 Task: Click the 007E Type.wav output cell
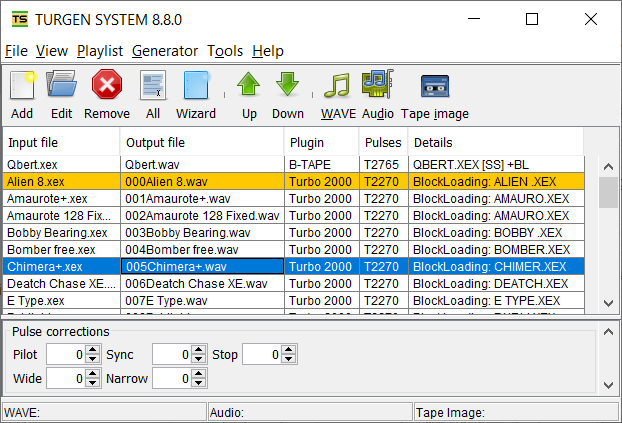202,301
